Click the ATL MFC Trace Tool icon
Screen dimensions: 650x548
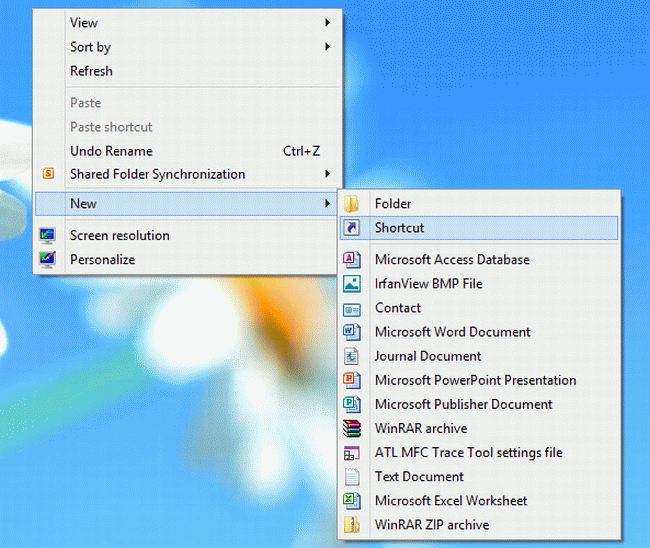tap(352, 453)
